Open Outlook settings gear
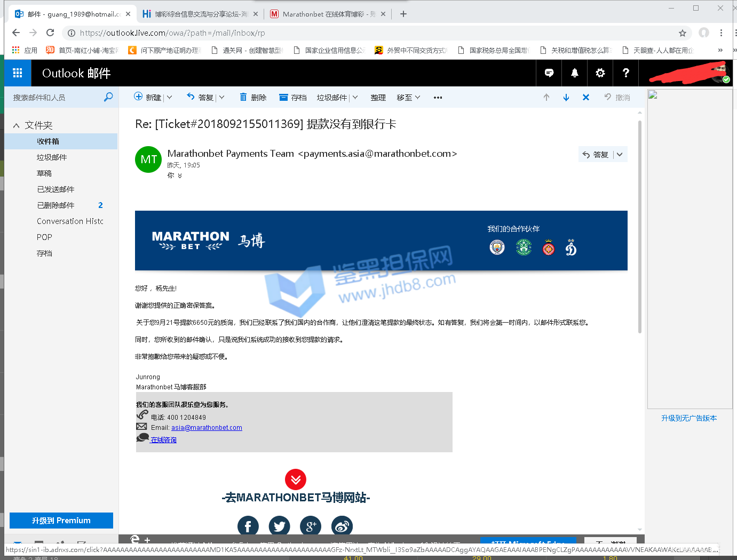Image resolution: width=737 pixels, height=560 pixels. click(x=600, y=73)
